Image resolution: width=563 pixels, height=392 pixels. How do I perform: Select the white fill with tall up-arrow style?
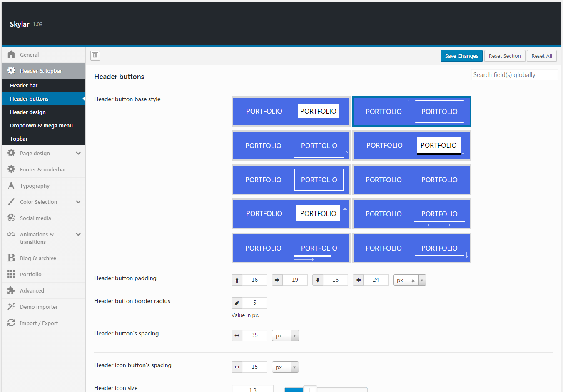(291, 214)
